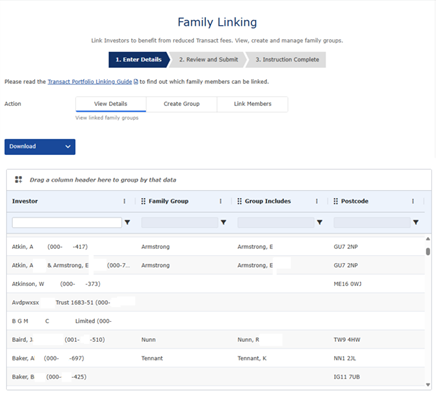Go to step 2 Review and Submit

[x=208, y=60]
